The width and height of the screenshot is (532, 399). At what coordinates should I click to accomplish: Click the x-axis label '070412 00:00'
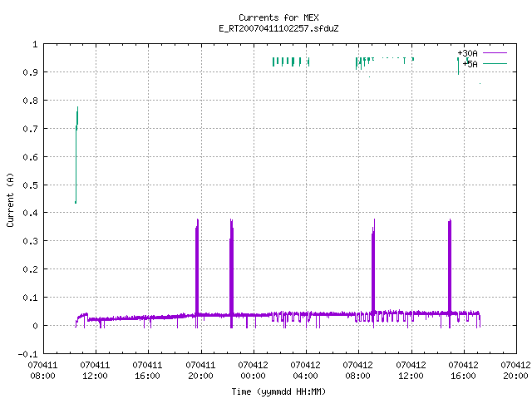click(x=253, y=371)
